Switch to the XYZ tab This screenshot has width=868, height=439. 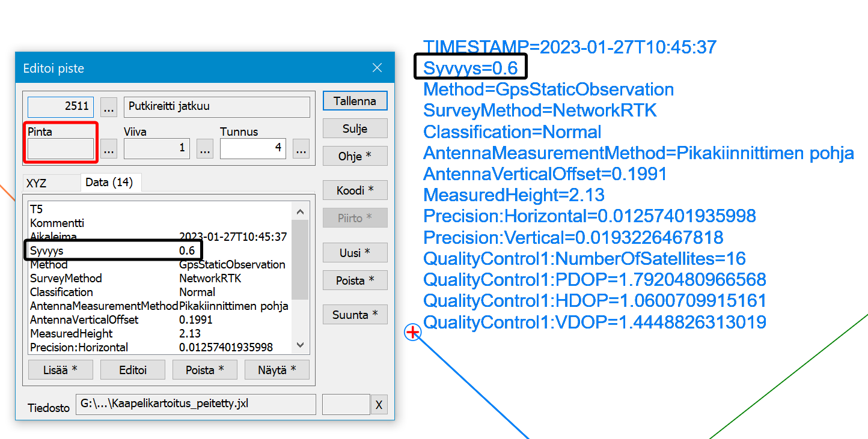37,183
